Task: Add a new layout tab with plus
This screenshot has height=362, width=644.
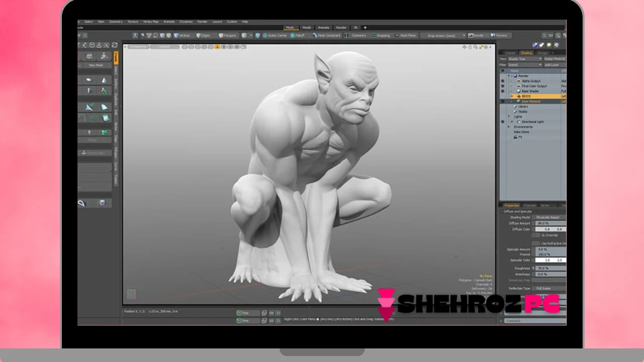Action: click(365, 28)
